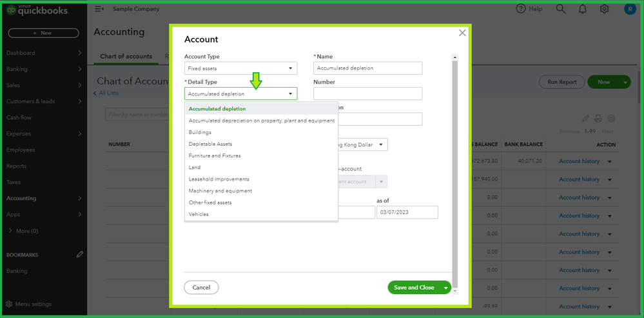This screenshot has height=318, width=644.
Task: Choose Buildings detail type
Action: pyautogui.click(x=262, y=132)
